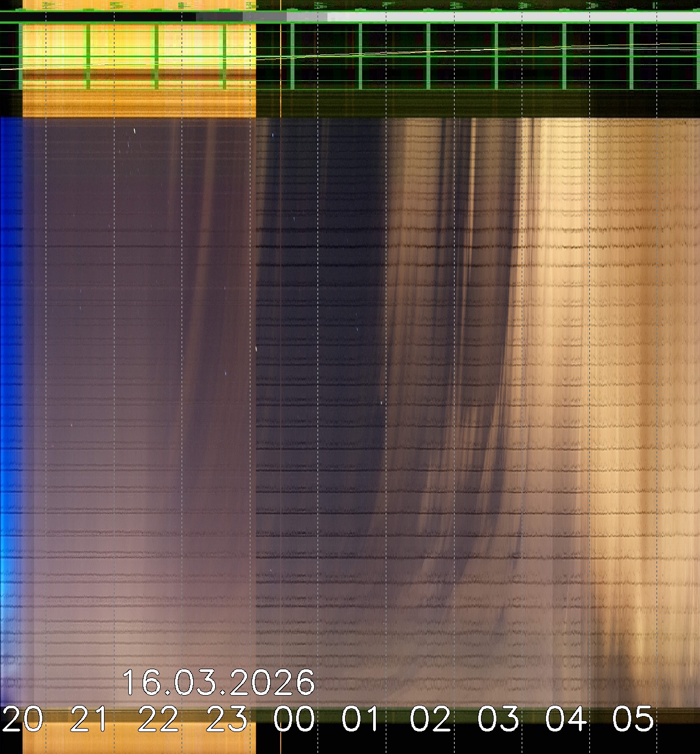Click the 05 hour label

point(633,719)
